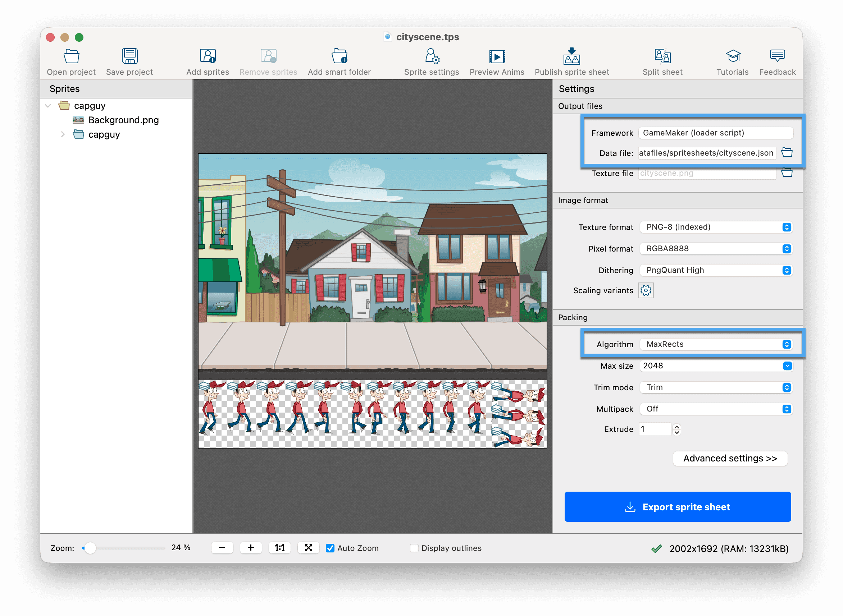Collapse the top capguy folder

[x=48, y=106]
